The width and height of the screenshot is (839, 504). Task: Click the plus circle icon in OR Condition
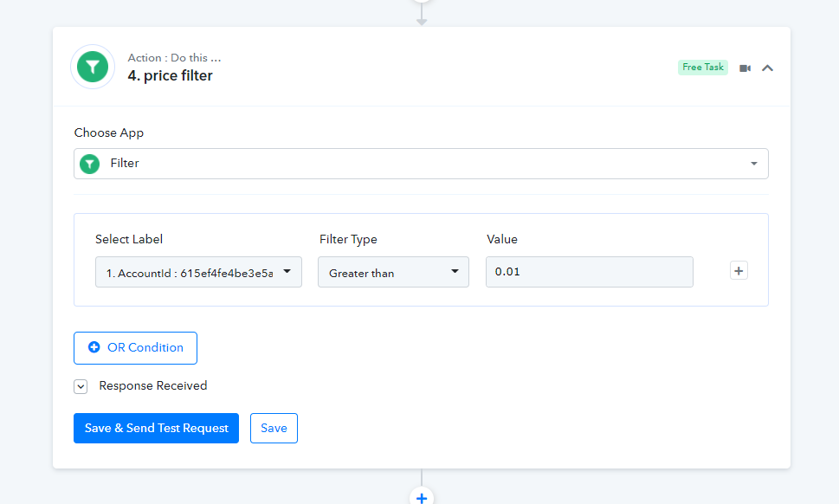click(x=94, y=347)
